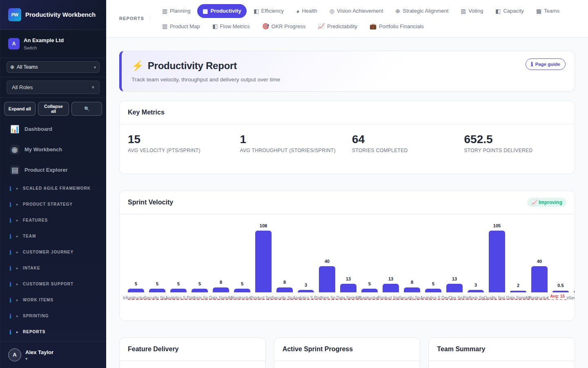This screenshot has height=368, width=588.
Task: Expand the Scaled Agile Framework section
Action: click(x=53, y=188)
